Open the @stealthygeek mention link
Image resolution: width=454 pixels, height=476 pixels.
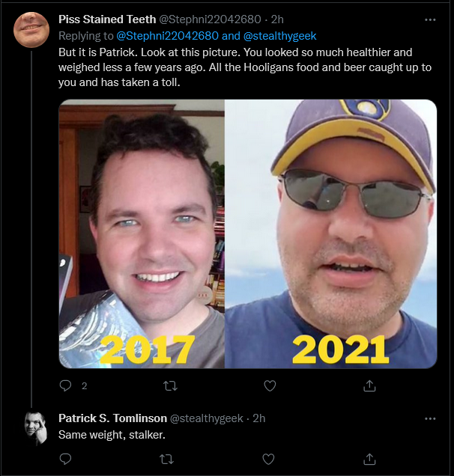pyautogui.click(x=279, y=36)
